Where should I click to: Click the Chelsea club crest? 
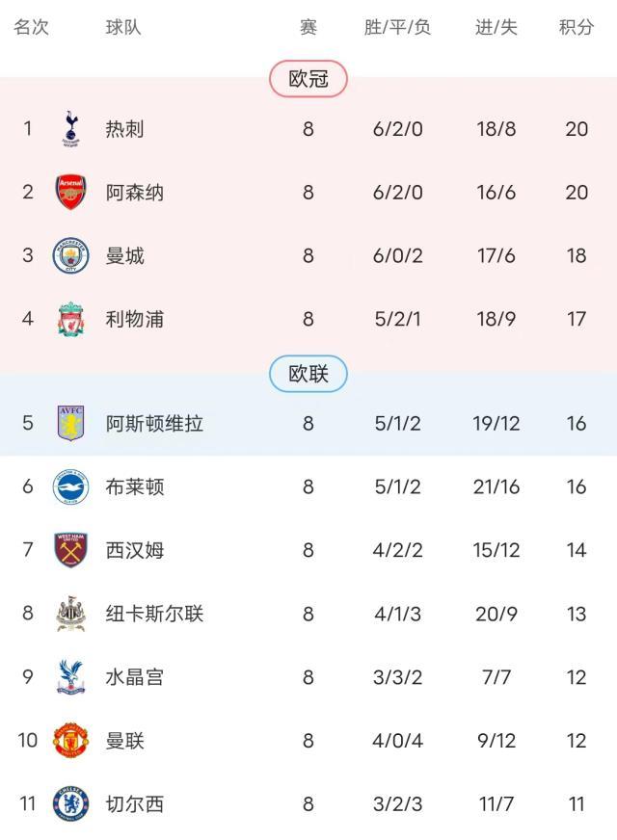(x=70, y=805)
